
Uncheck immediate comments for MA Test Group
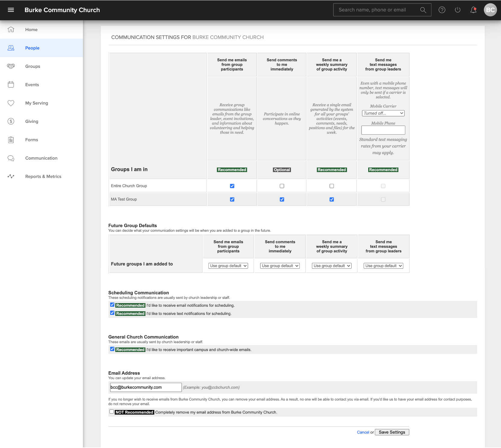(x=282, y=200)
